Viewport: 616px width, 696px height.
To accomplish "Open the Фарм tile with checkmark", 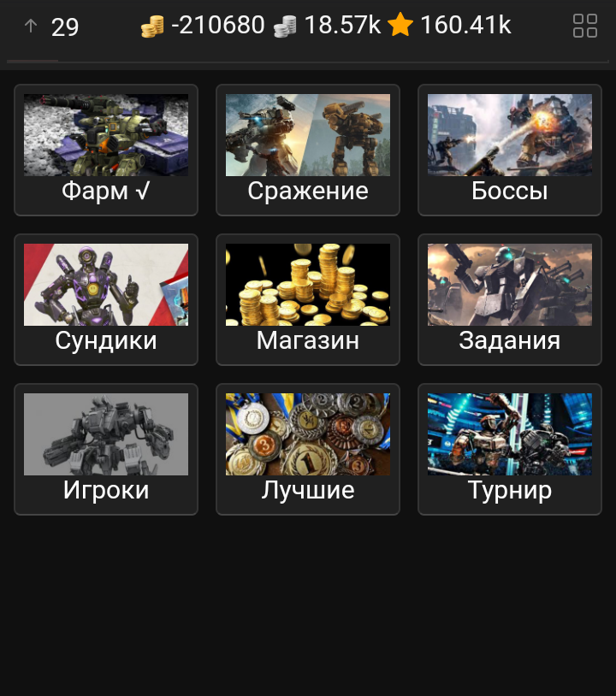I will tap(106, 150).
